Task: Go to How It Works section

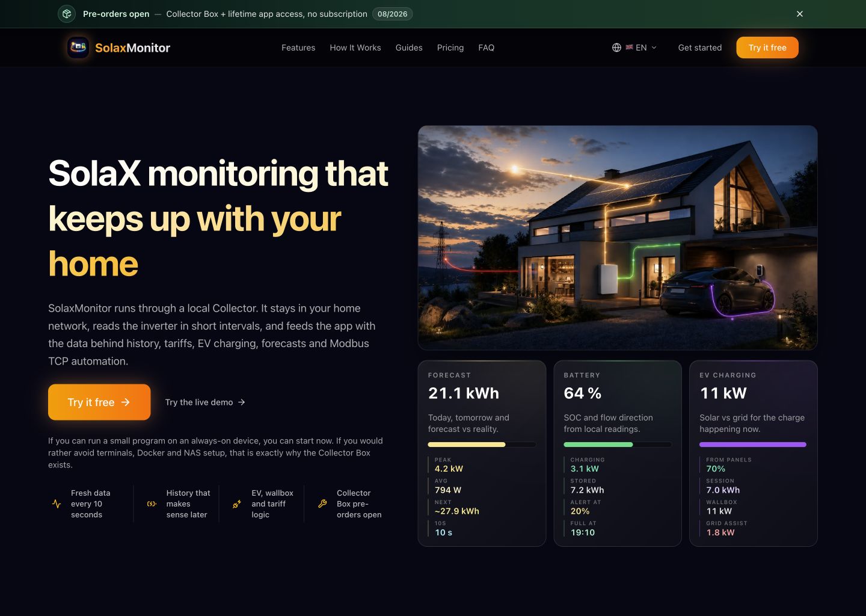Action: [x=355, y=48]
